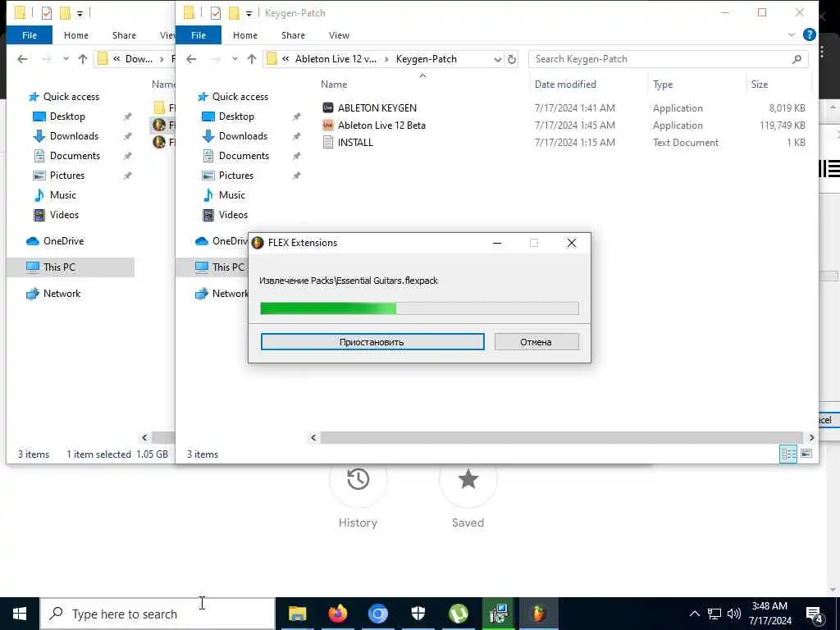Sort files by Size column

click(759, 84)
